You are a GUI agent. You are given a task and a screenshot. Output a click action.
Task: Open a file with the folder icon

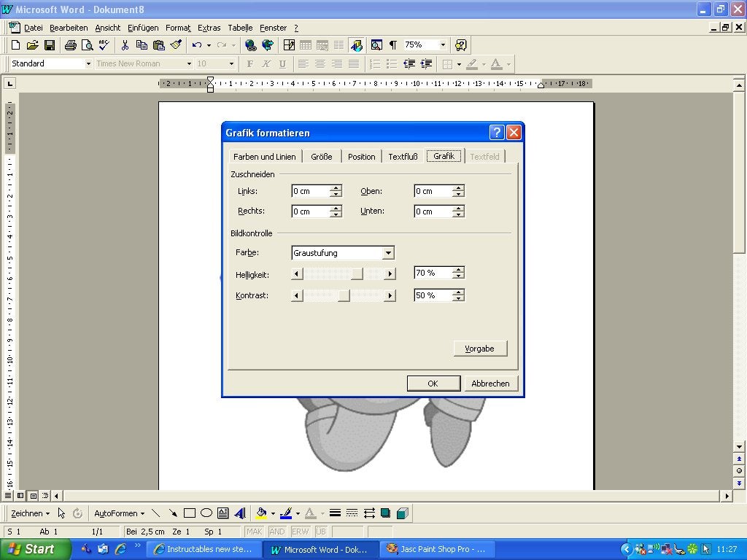(x=33, y=45)
